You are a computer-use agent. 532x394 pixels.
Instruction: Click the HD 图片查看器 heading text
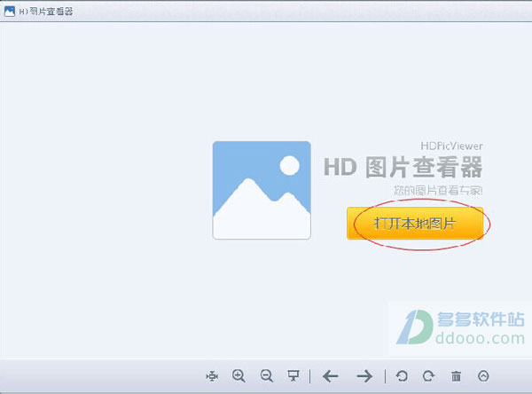point(403,167)
